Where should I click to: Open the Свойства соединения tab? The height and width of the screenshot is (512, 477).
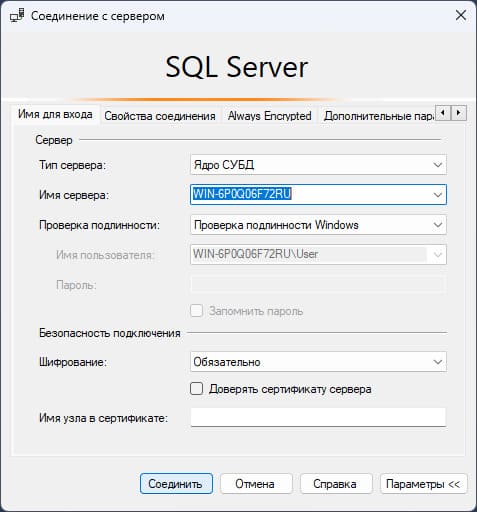coord(160,116)
